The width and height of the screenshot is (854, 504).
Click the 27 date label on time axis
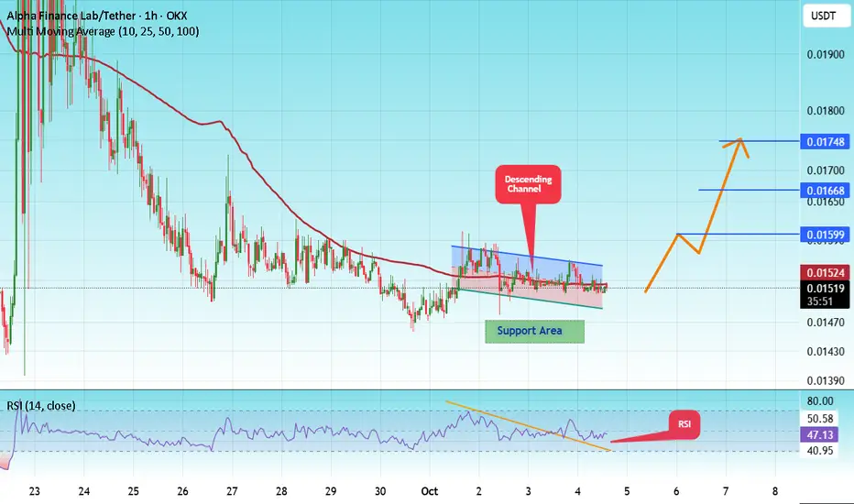pos(232,491)
